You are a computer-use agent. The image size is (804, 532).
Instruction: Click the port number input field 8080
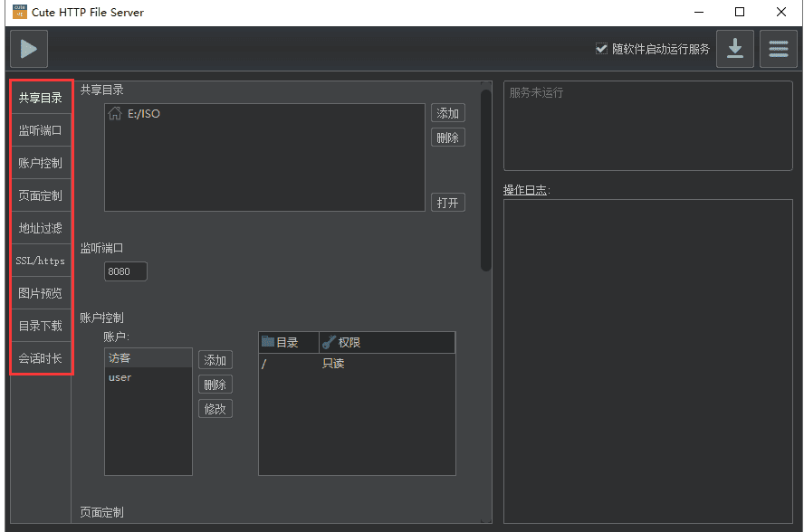click(x=125, y=271)
